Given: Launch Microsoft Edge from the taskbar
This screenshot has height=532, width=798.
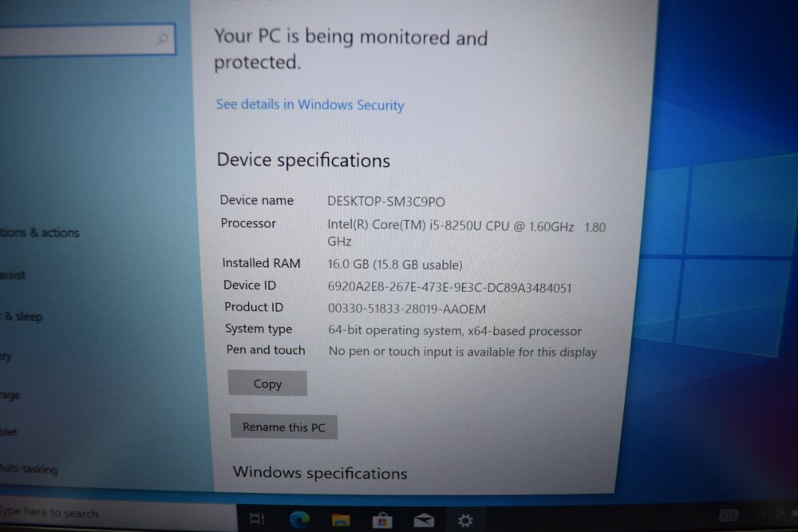Looking at the screenshot, I should 299,519.
